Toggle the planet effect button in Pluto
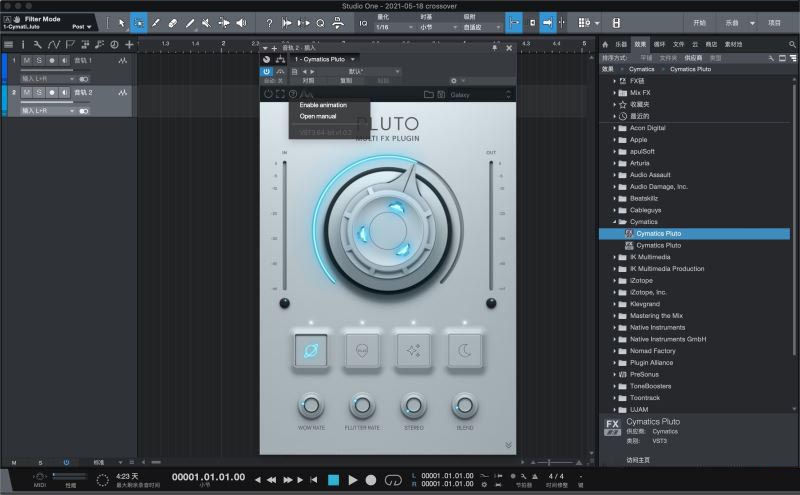The image size is (800, 495). pos(311,351)
